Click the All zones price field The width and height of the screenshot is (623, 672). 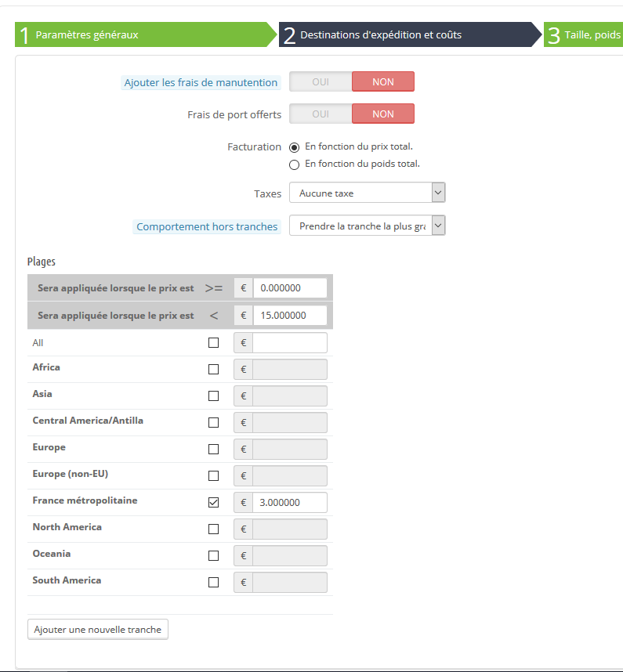[x=290, y=343]
